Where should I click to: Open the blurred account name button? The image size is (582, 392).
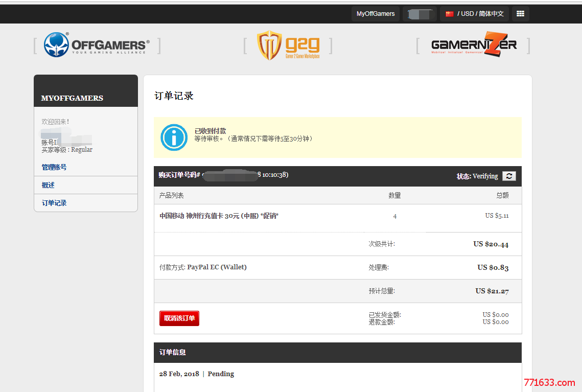tap(420, 14)
